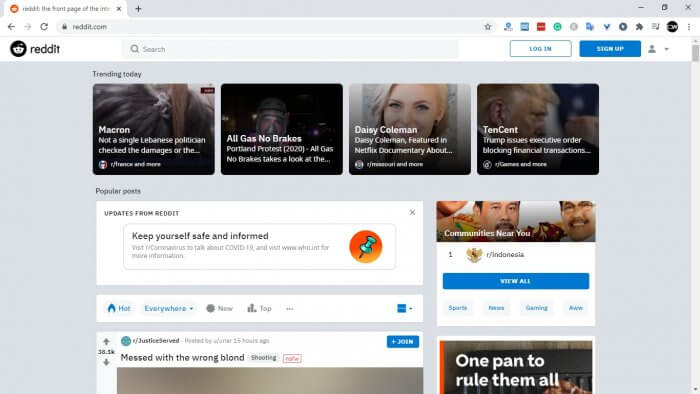This screenshot has height=394, width=700.
Task: Click the LOG IN button
Action: [540, 49]
